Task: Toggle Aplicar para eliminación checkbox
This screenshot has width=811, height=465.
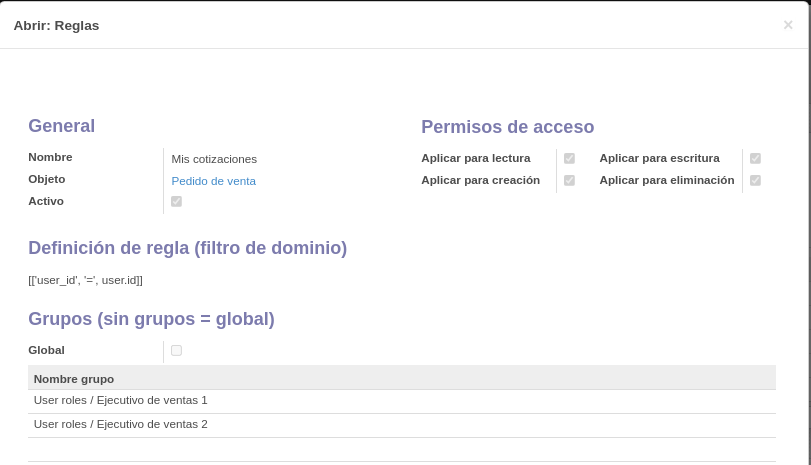Action: 755,180
